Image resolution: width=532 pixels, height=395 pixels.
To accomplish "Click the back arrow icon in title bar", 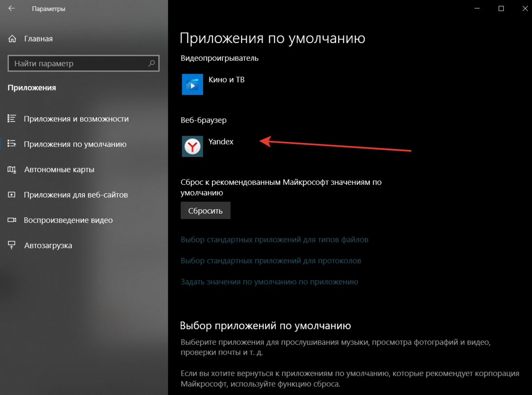I will (x=12, y=8).
